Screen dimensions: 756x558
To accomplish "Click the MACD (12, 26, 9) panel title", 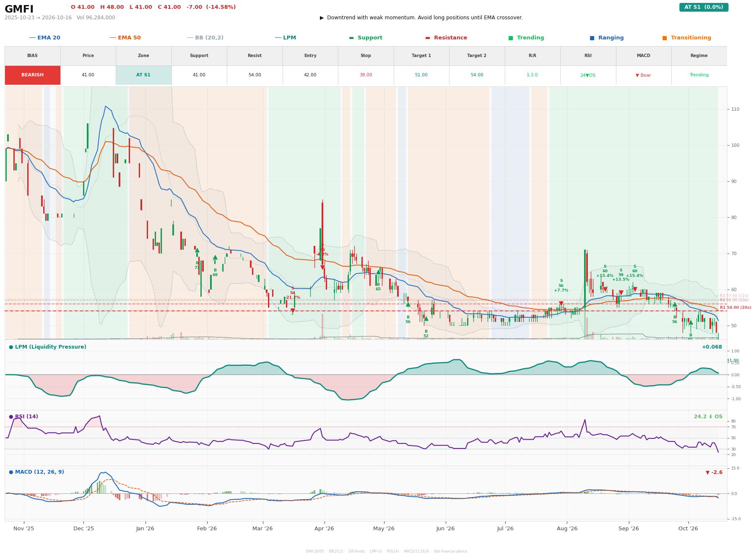I will pos(36,472).
